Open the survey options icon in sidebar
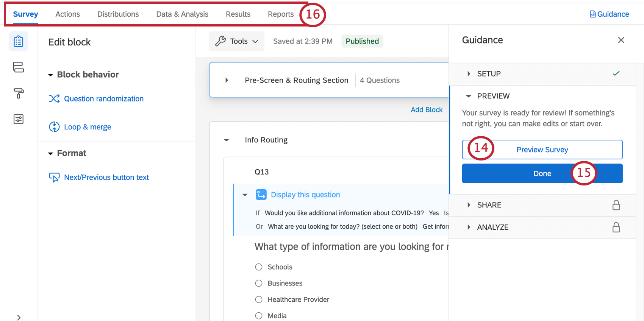This screenshot has width=644, height=321. click(18, 119)
